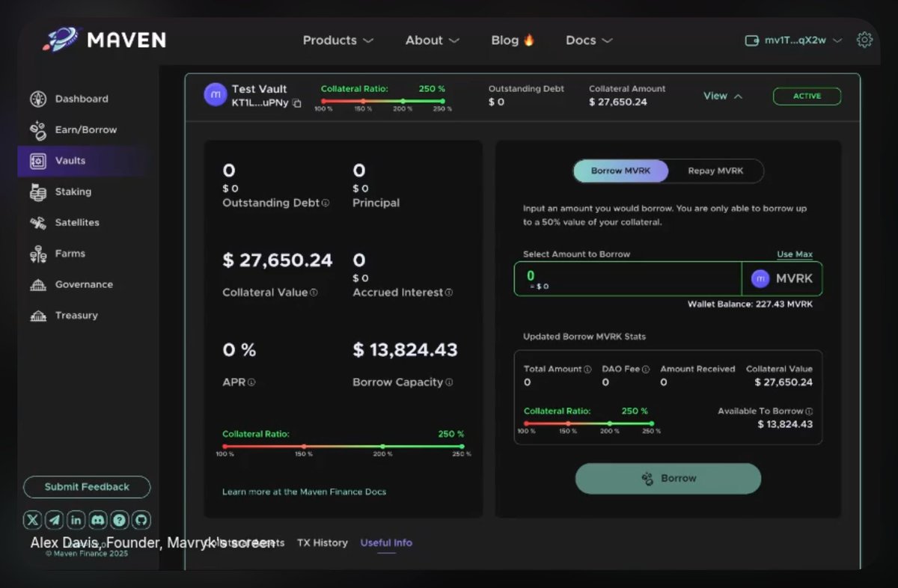Screen dimensions: 898x588
Task: Copy the vault address KT1L...uPNy
Action: click(x=297, y=104)
